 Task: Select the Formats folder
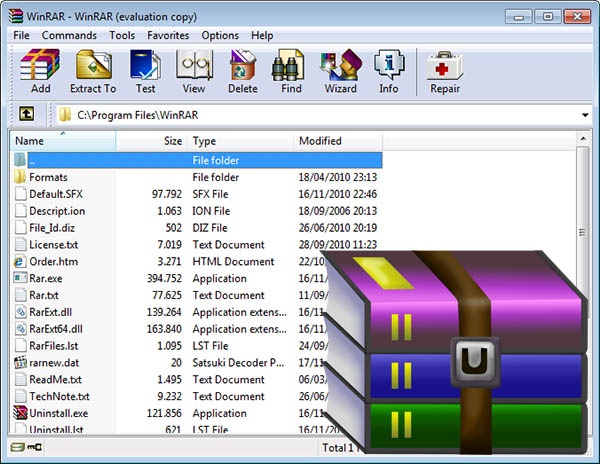48,177
